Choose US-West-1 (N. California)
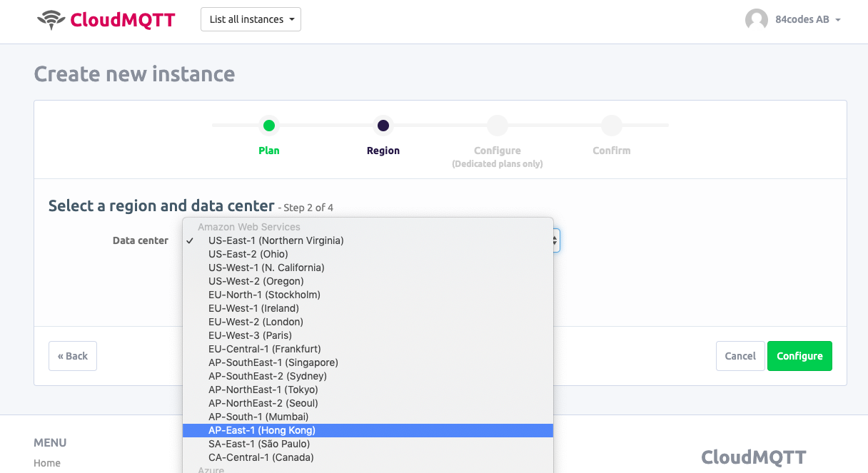Viewport: 868px width, 473px height. point(368,268)
